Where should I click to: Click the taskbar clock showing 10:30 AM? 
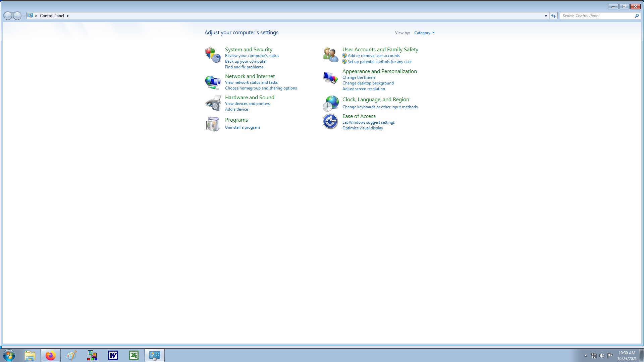pyautogui.click(x=627, y=356)
